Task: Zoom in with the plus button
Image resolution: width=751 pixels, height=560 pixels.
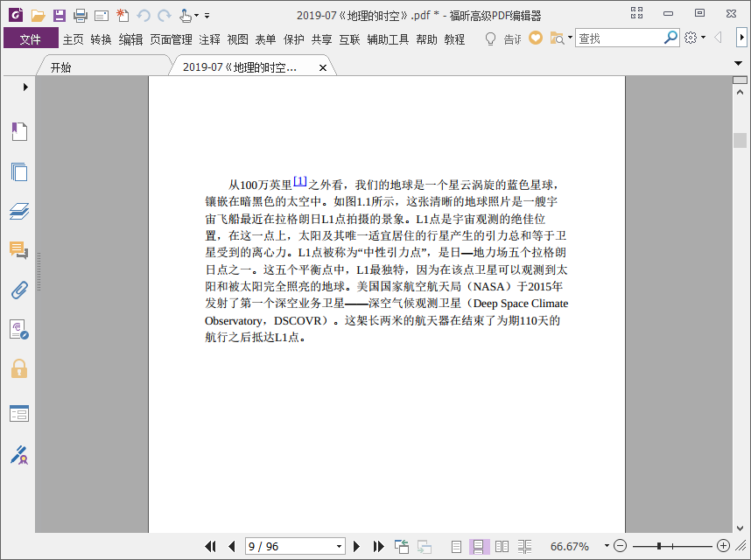Action: pyautogui.click(x=723, y=546)
